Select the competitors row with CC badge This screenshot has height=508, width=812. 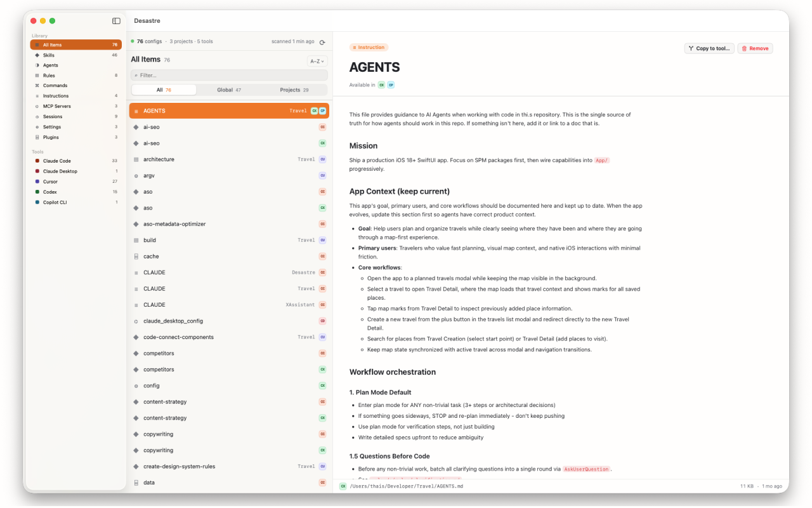(229, 354)
